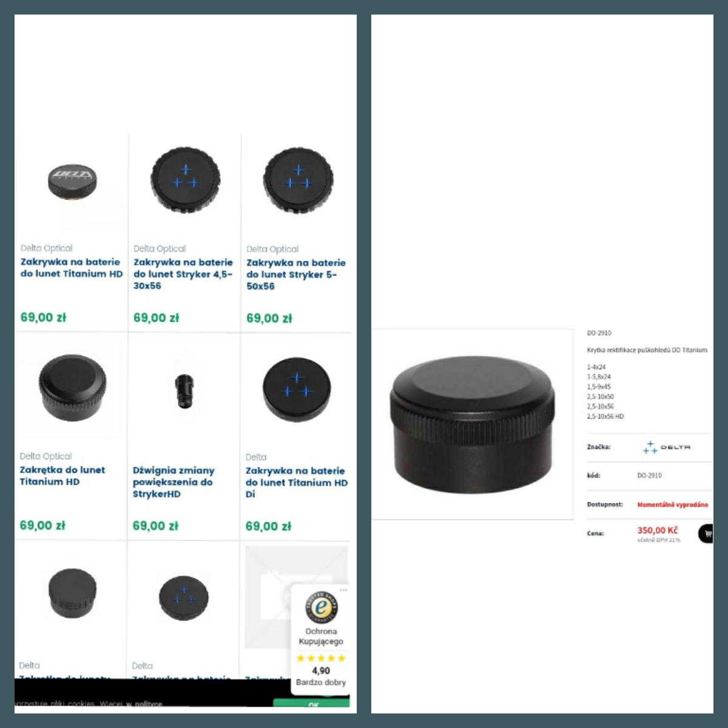
Task: Click the large black turret cap photo
Action: (472, 425)
